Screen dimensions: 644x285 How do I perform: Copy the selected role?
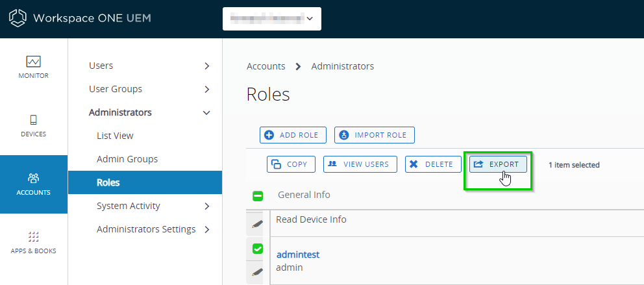click(291, 164)
